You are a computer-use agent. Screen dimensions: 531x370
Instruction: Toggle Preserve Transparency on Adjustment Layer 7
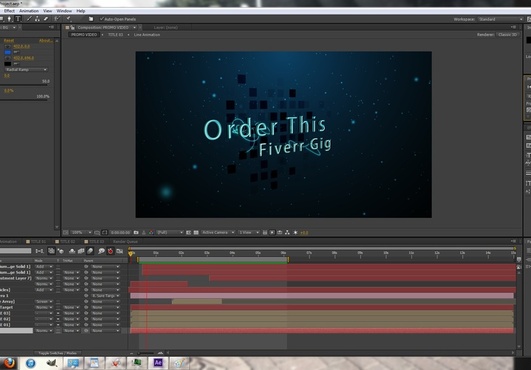58,278
